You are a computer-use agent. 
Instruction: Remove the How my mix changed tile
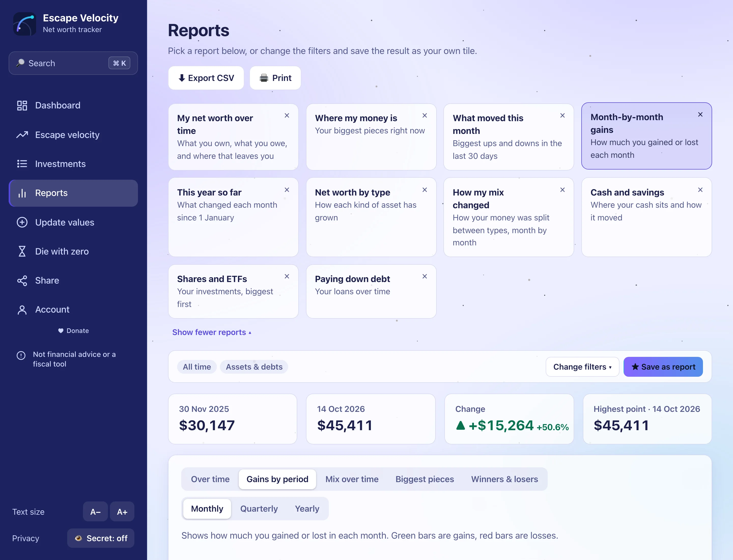562,190
